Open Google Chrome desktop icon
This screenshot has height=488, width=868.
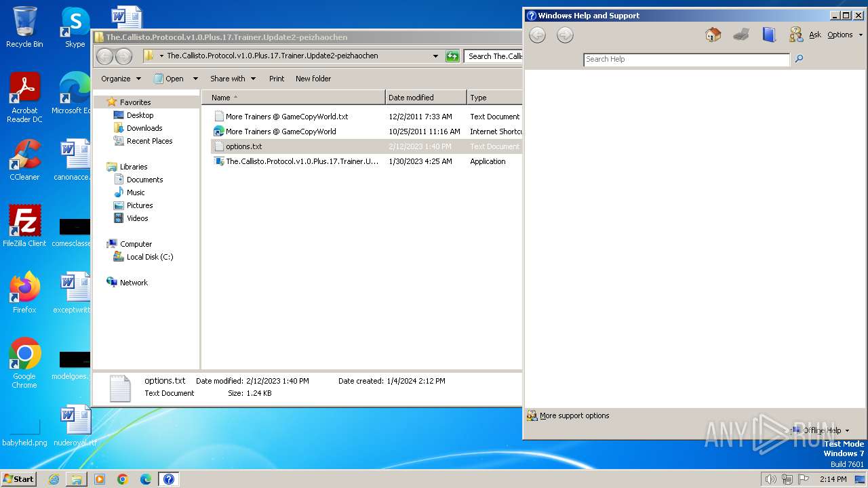tap(24, 363)
